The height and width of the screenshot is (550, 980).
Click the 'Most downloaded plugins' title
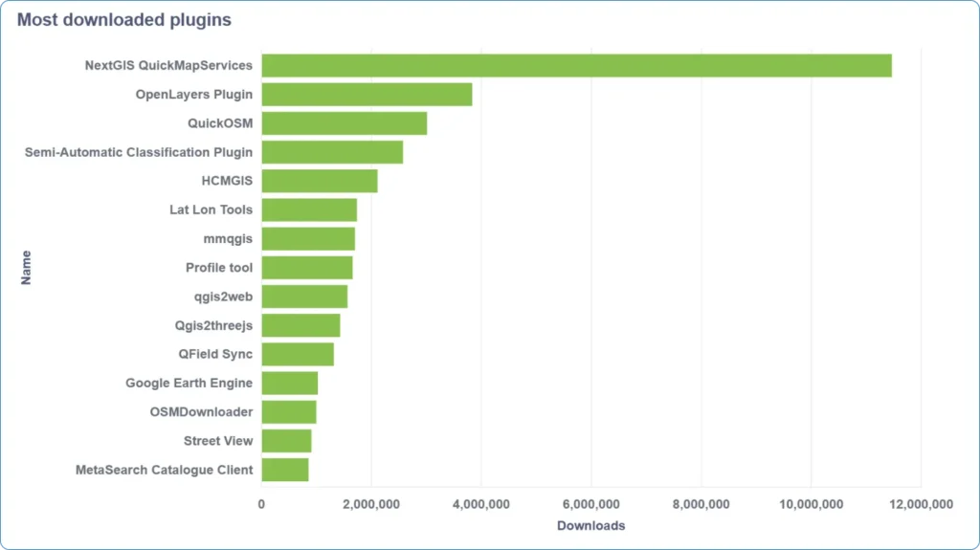(x=123, y=20)
